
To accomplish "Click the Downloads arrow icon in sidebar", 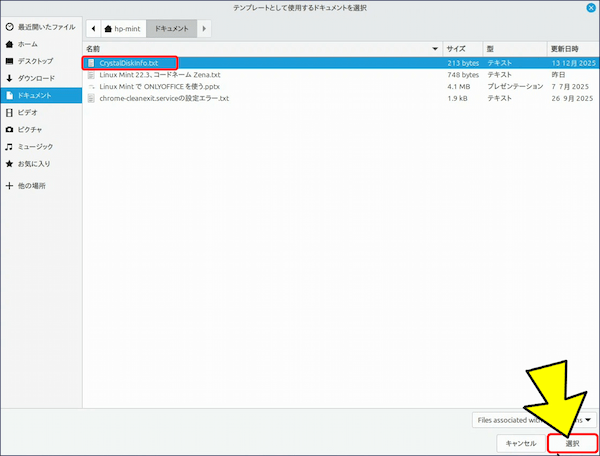I will (9, 78).
